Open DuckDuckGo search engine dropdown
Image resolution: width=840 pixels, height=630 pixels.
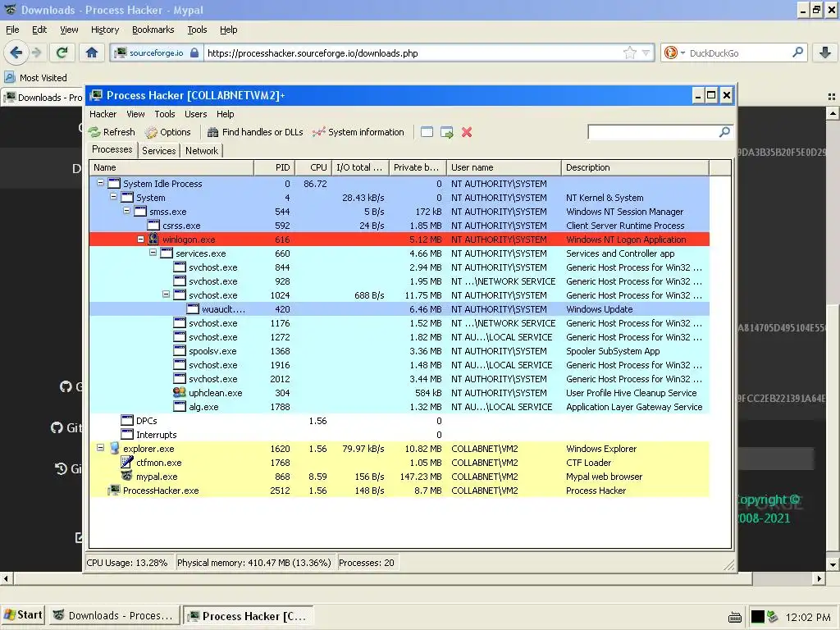coord(682,53)
